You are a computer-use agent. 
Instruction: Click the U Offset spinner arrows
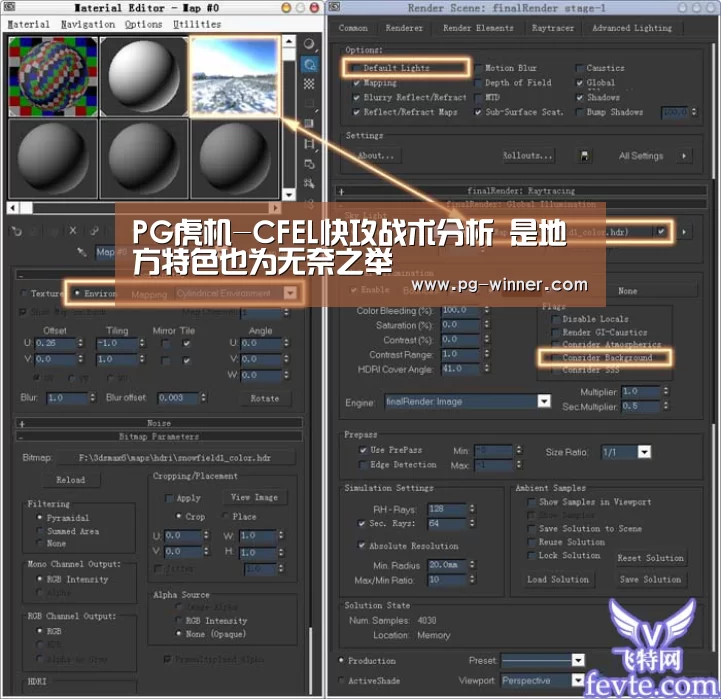(80, 343)
